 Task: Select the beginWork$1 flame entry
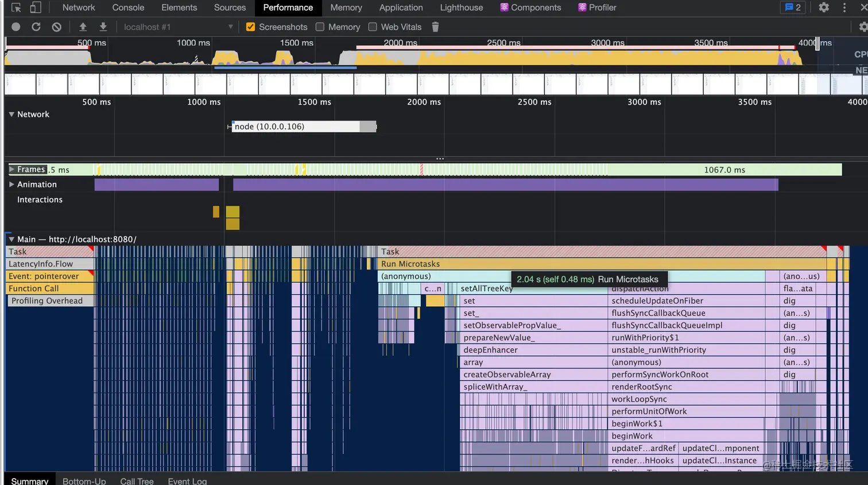coord(686,424)
